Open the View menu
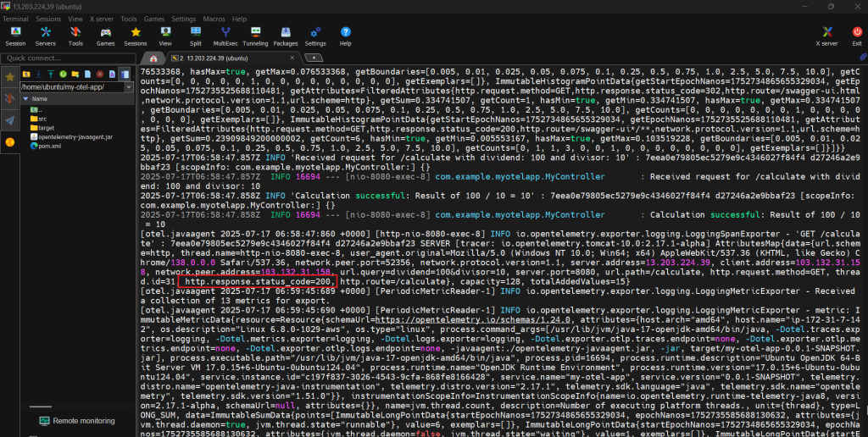This screenshot has height=437, width=868. 75,19
